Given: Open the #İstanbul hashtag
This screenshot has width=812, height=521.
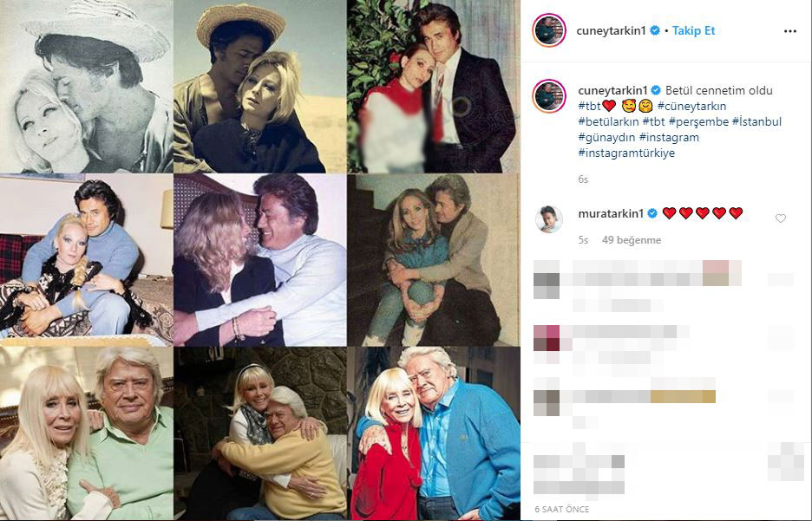Looking at the screenshot, I should click(756, 122).
